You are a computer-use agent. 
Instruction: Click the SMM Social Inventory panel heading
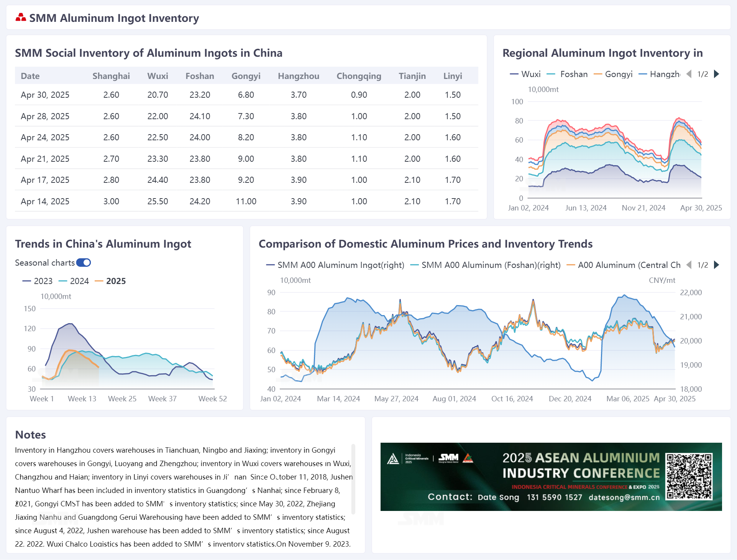coord(149,53)
